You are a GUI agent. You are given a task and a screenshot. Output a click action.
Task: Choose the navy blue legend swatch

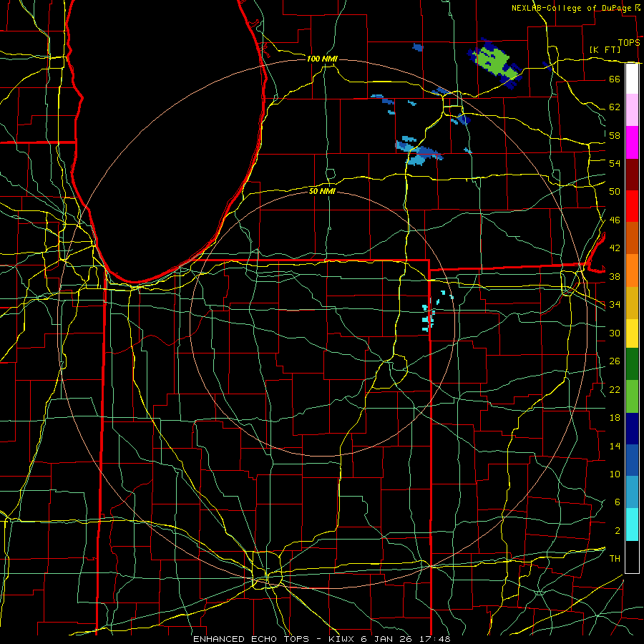(632, 429)
